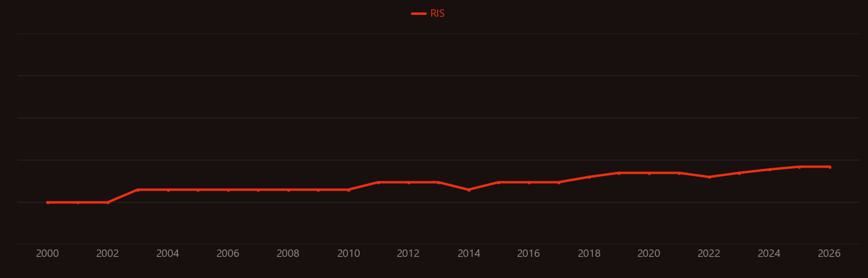This screenshot has width=868, height=278.
Task: Click the 2014 x-axis label
Action: [469, 254]
